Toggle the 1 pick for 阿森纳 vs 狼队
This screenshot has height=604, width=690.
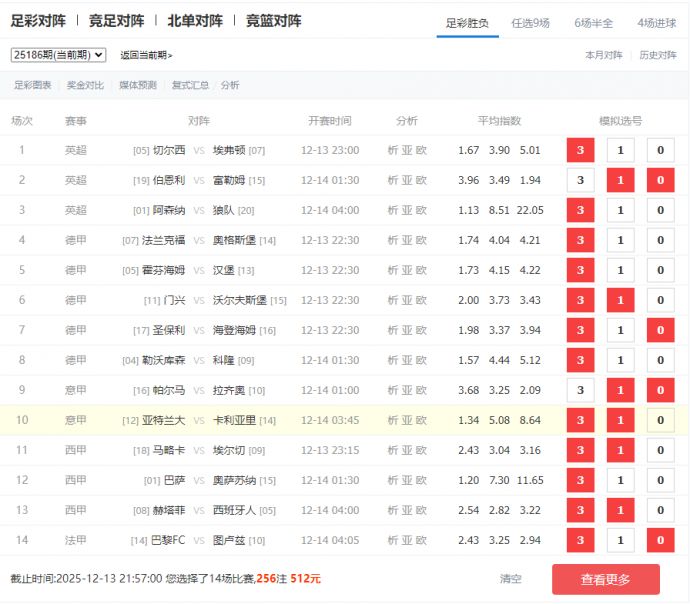pyautogui.click(x=620, y=211)
